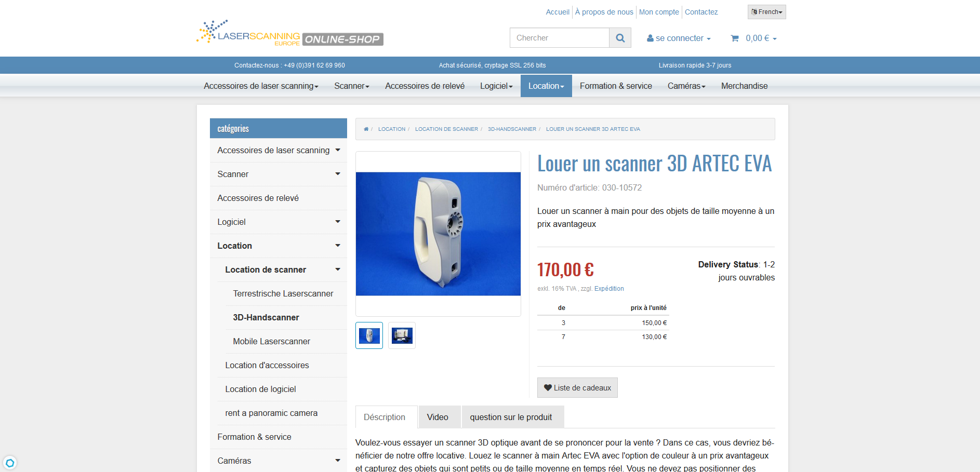This screenshot has width=980, height=472.
Task: Click LOCATION breadcrumb link
Action: tap(392, 129)
